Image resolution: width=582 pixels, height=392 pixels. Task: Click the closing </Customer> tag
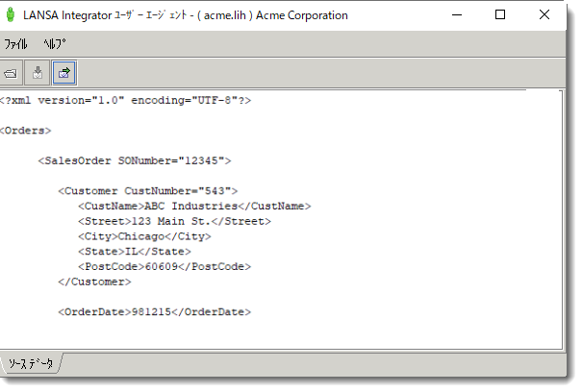click(94, 282)
